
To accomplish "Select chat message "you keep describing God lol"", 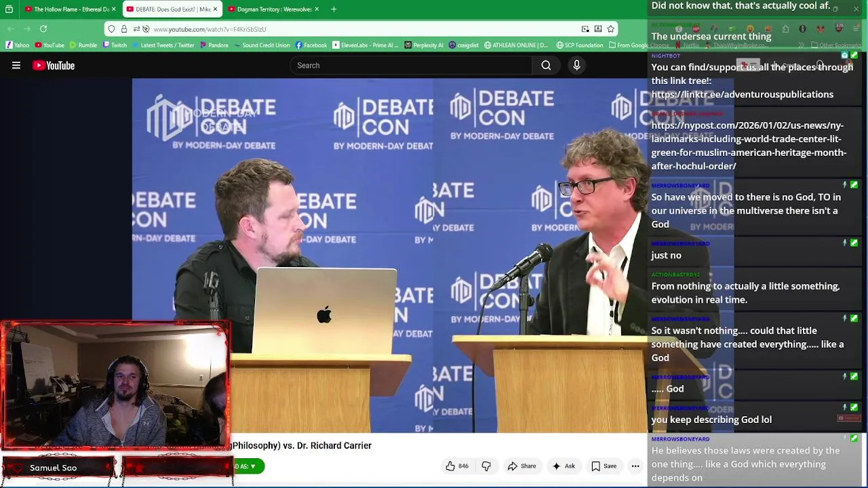I will (x=711, y=420).
